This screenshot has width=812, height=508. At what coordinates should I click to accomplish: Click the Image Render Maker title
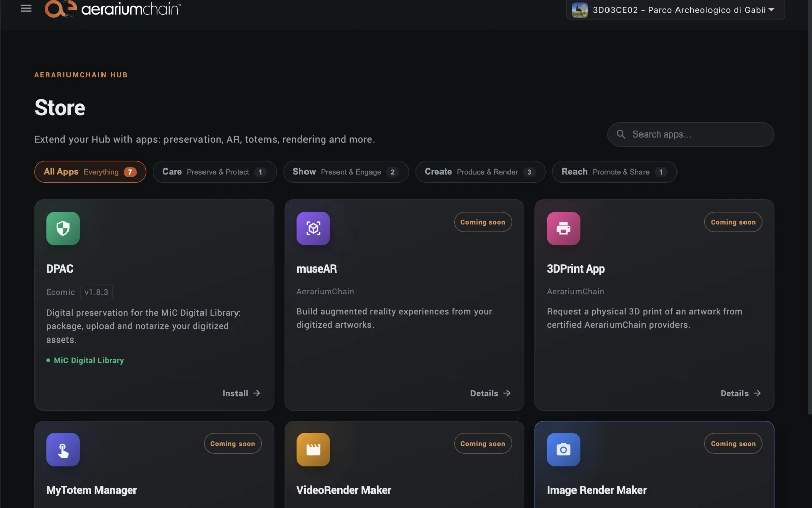click(596, 490)
